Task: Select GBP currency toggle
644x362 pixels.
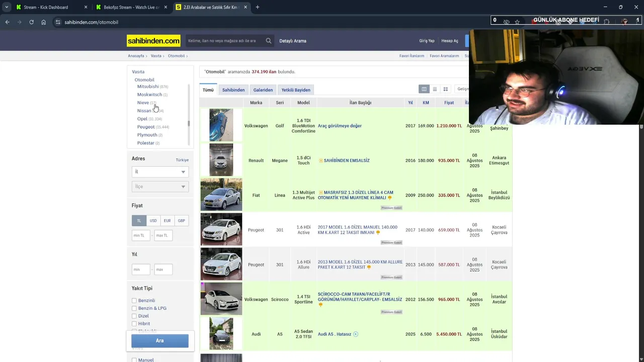Action: point(181,221)
